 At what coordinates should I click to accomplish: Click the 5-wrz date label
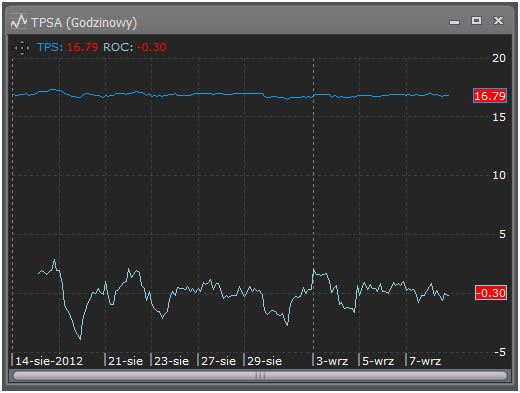[378, 361]
